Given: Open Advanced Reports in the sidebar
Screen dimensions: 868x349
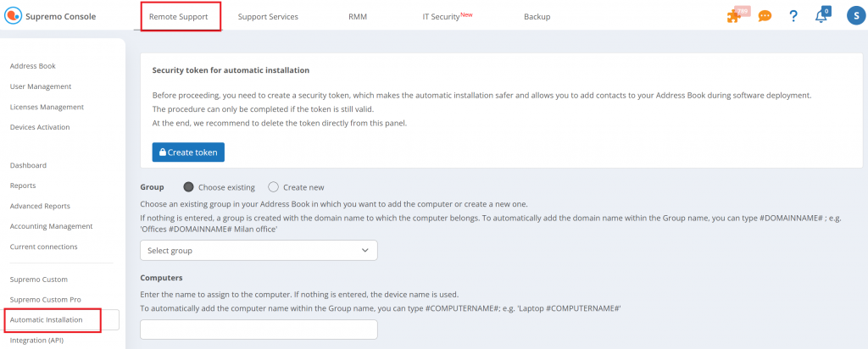Looking at the screenshot, I should [x=40, y=206].
